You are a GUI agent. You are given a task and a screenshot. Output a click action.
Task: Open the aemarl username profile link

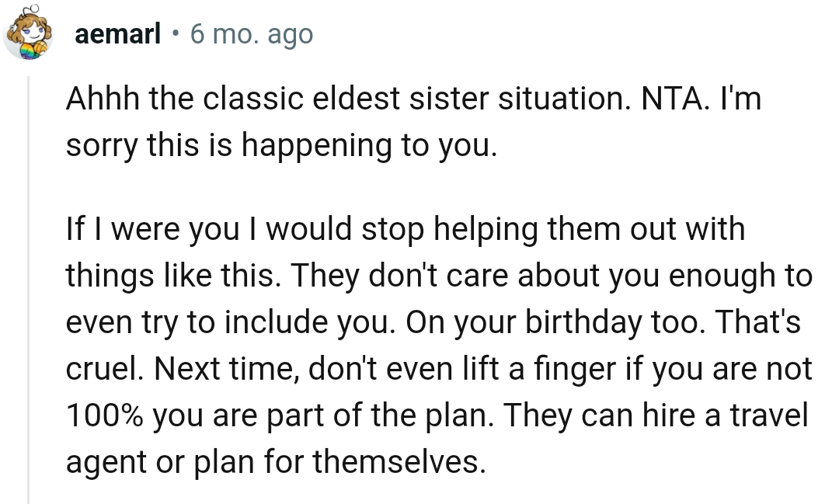[118, 35]
